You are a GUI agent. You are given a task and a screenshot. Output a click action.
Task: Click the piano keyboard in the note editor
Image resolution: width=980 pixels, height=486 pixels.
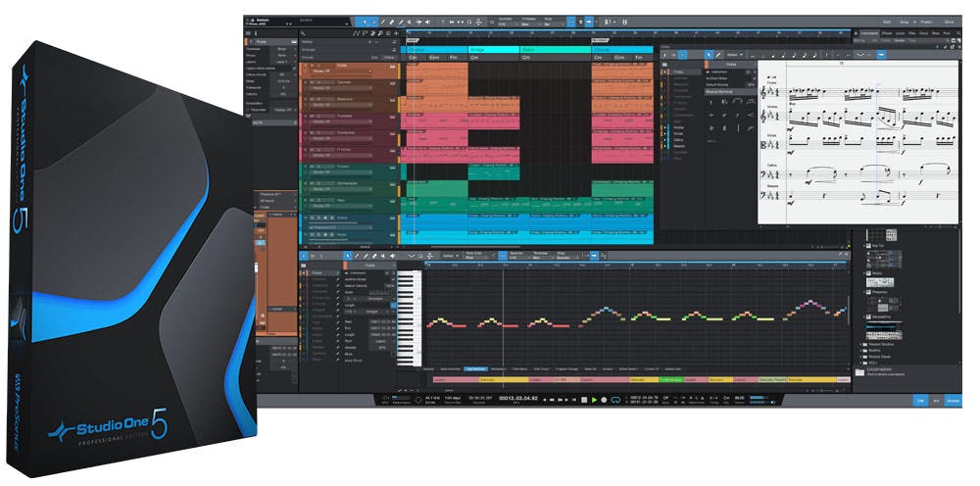tap(410, 318)
